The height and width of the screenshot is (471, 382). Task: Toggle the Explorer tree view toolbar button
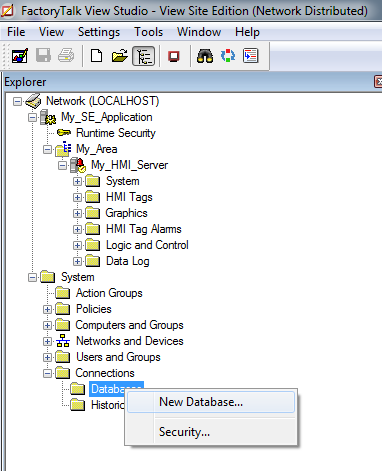(144, 56)
